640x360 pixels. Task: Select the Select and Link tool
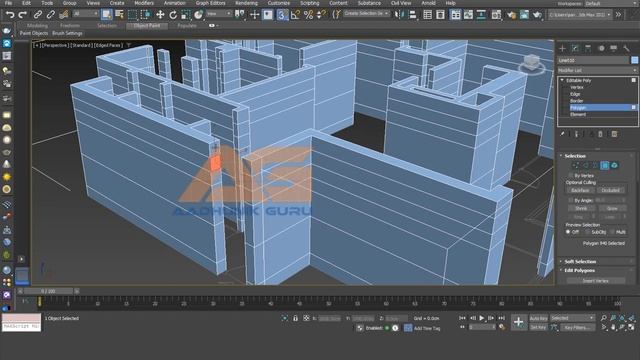(38, 15)
